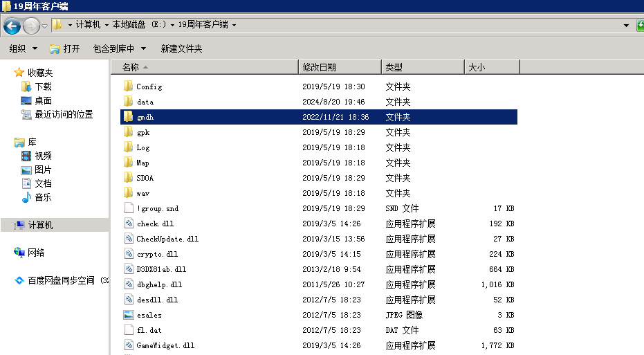The image size is (644, 355).
Task: Click the JPEG 图像 type of esales
Action: 404,315
